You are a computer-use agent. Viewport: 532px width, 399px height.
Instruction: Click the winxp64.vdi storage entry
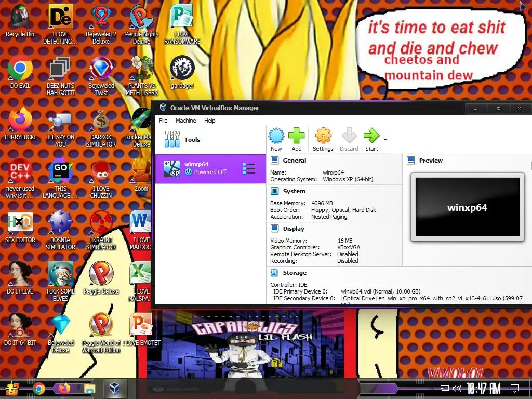[380, 291]
